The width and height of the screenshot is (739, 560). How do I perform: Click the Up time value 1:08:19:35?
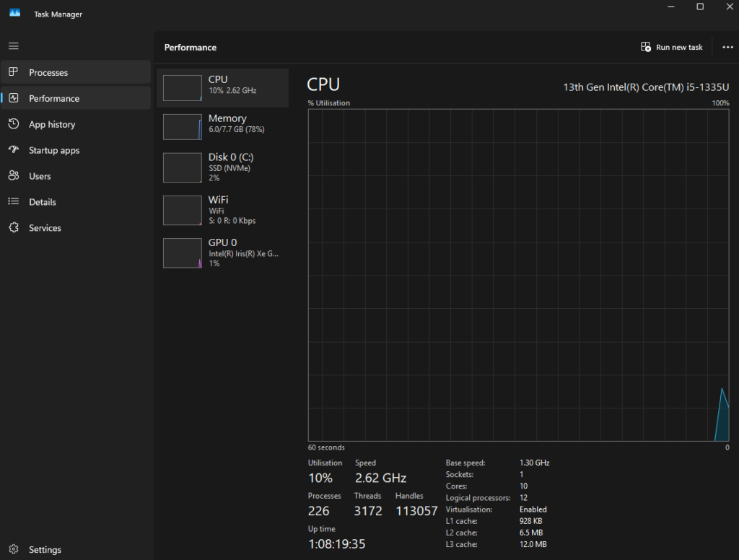point(336,544)
